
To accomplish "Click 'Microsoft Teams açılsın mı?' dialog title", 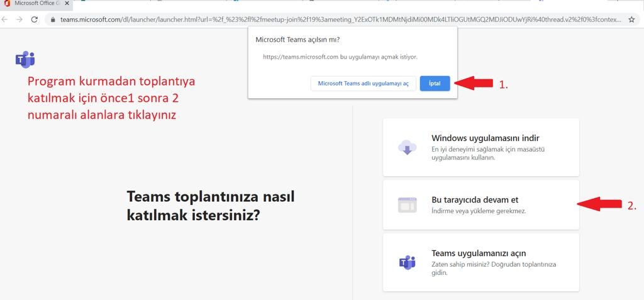I will (x=297, y=40).
